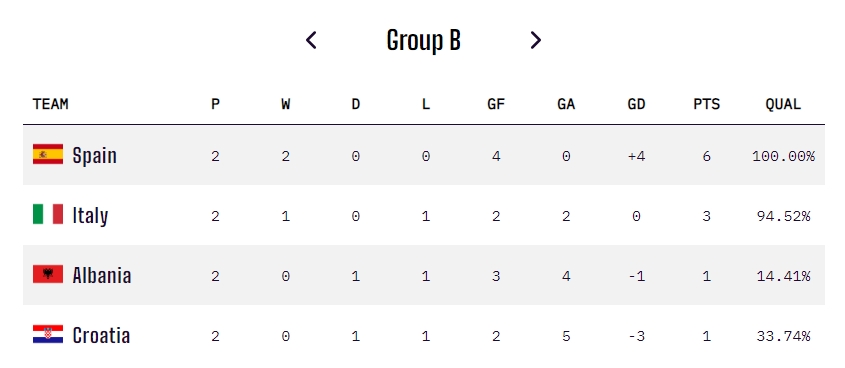Image resolution: width=845 pixels, height=368 pixels.
Task: Advance to next group with right chevron
Action: coord(535,40)
